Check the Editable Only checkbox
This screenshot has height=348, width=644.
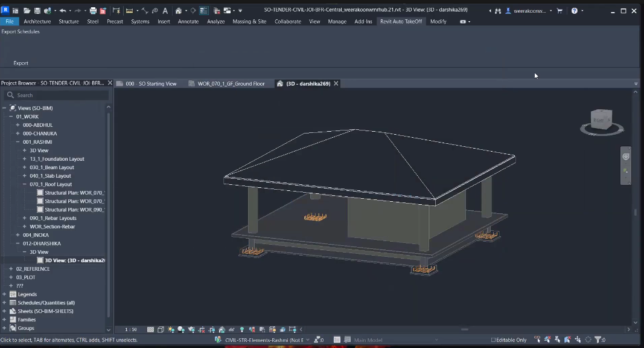click(x=493, y=340)
